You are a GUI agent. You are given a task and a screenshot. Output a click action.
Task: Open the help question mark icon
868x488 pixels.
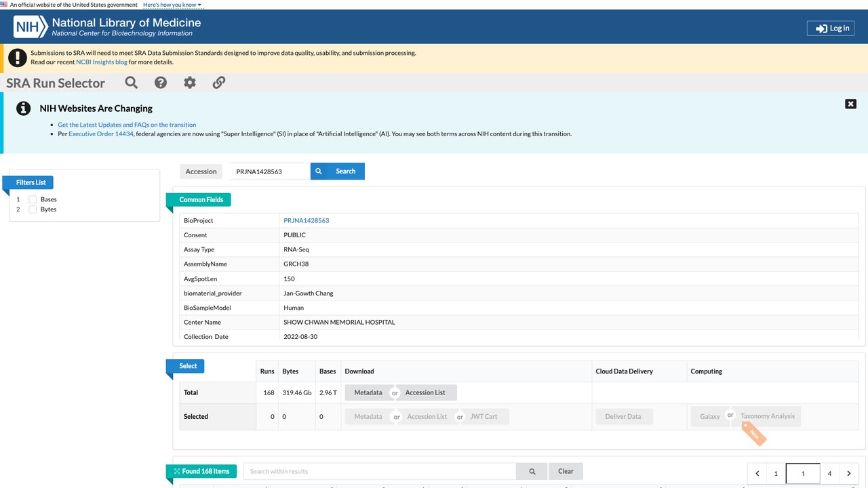161,83
